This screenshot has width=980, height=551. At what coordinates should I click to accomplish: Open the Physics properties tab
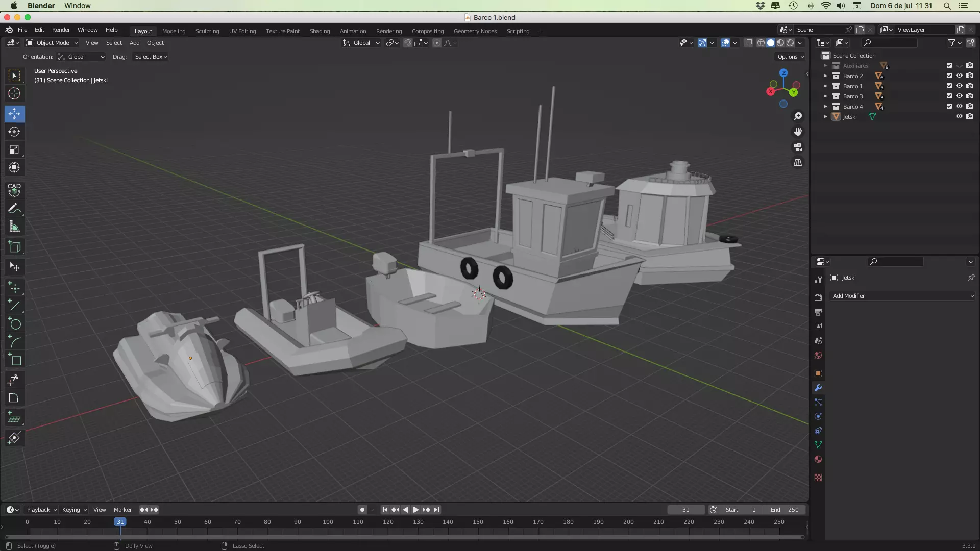coord(818,416)
